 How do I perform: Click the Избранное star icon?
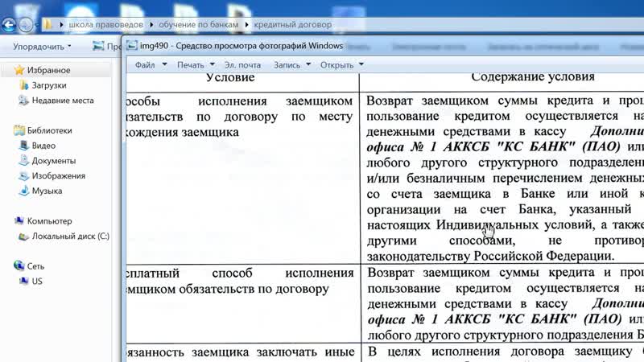click(x=19, y=70)
